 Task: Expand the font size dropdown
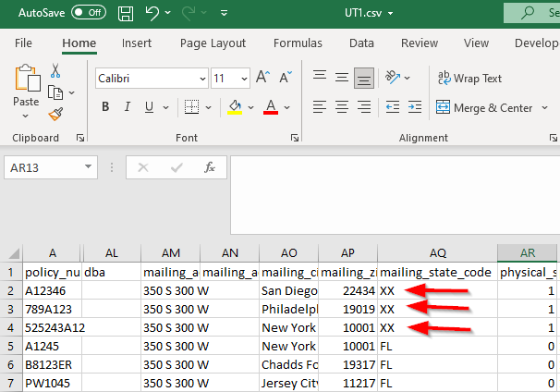pyautogui.click(x=243, y=79)
